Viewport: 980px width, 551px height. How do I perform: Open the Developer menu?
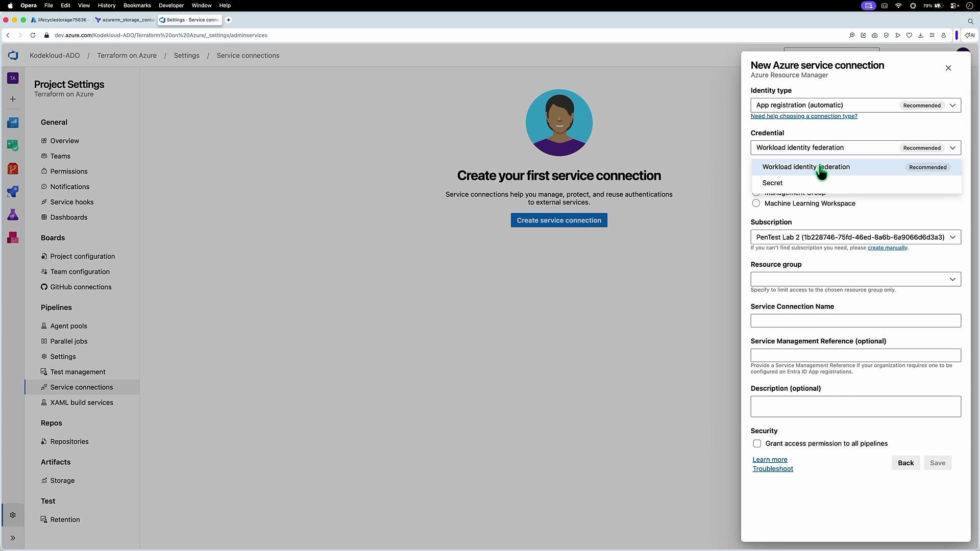point(171,6)
